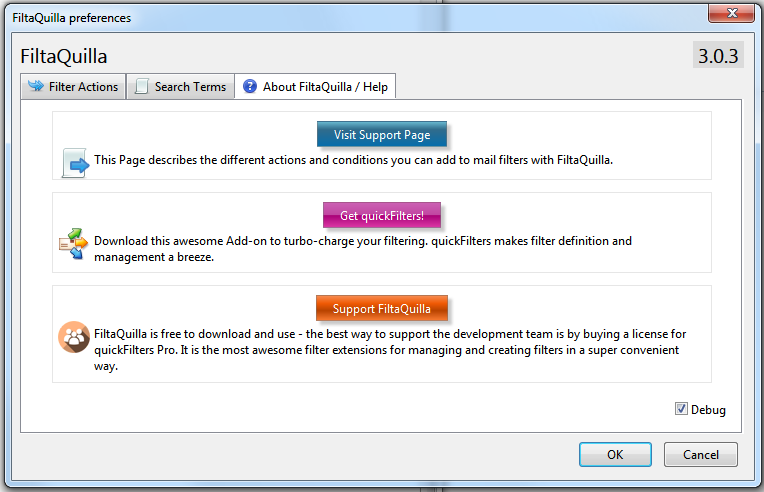
Task: Click the Get quickFilters! button
Action: tap(382, 215)
